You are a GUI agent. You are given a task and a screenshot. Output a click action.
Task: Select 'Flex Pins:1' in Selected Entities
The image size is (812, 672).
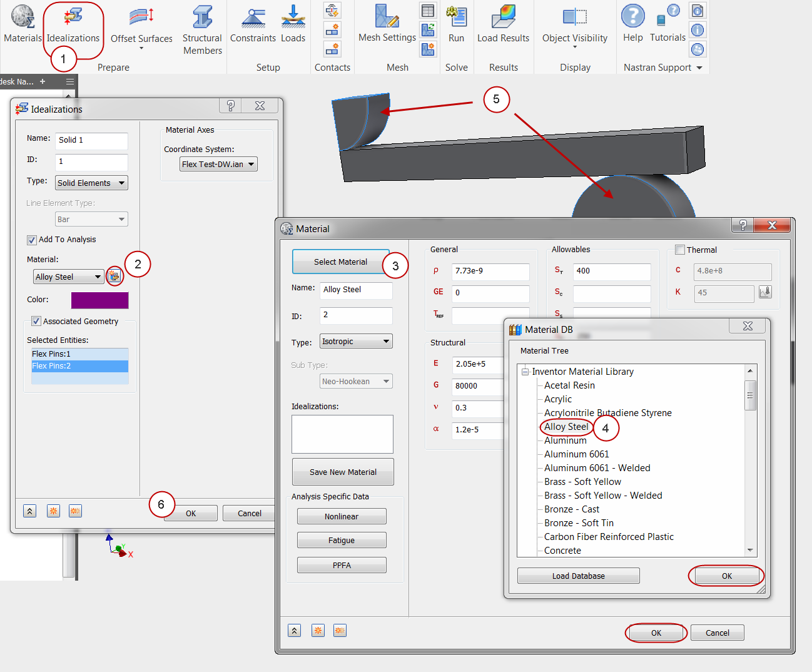[x=80, y=354]
